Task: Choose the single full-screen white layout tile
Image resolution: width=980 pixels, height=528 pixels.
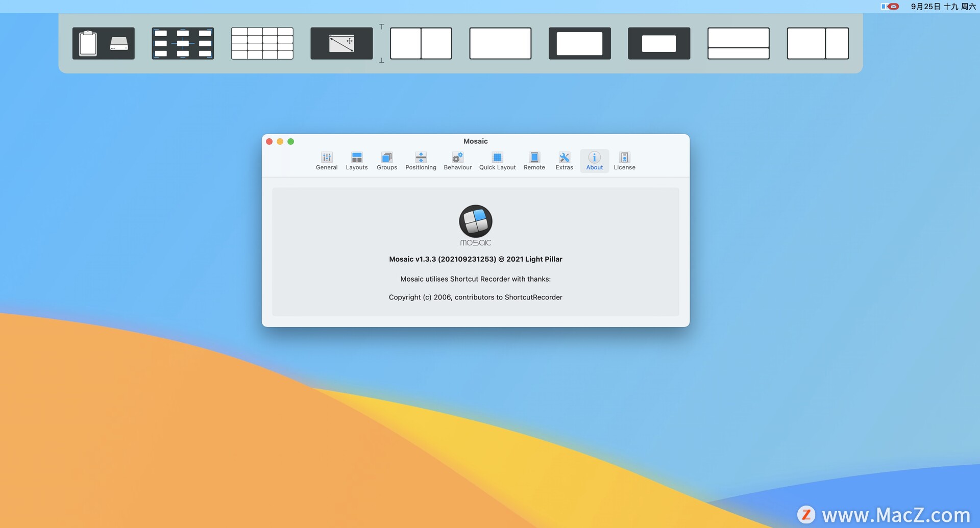Action: pos(500,43)
